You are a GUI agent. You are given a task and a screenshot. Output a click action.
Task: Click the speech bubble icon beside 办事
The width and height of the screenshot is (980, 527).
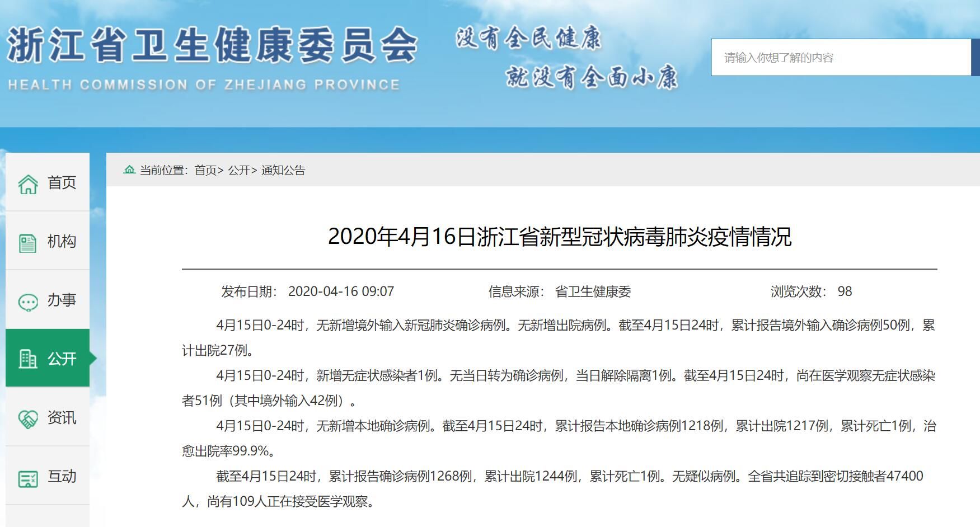[28, 302]
